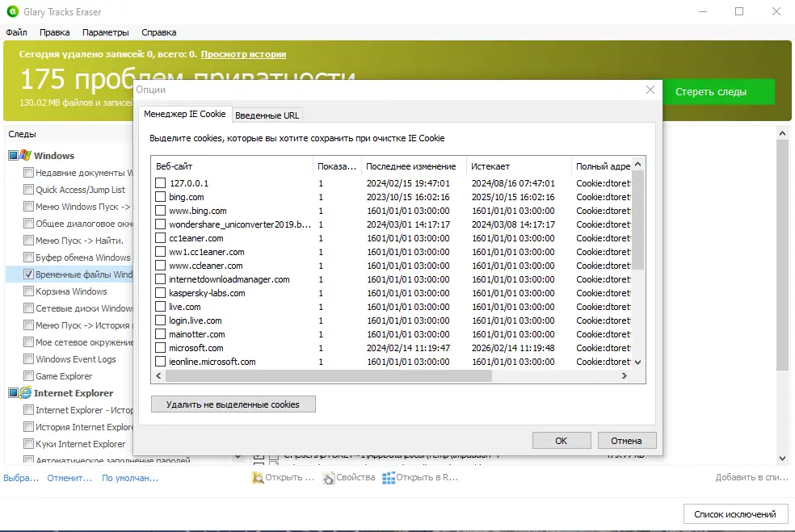Click the main window scroll-down arrow
Viewport: 795px width, 532px height.
click(782, 458)
